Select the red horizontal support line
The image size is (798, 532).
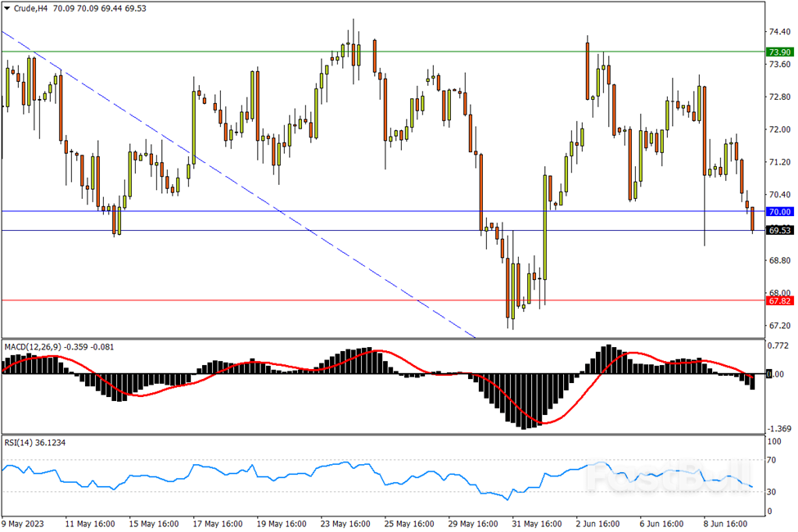(x=246, y=300)
